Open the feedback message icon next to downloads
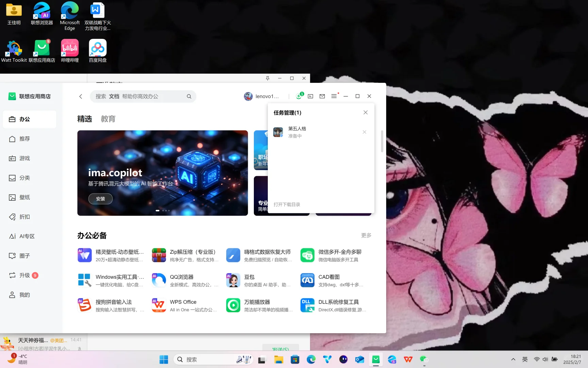Screen dimensions: 588x368 pos(310,96)
